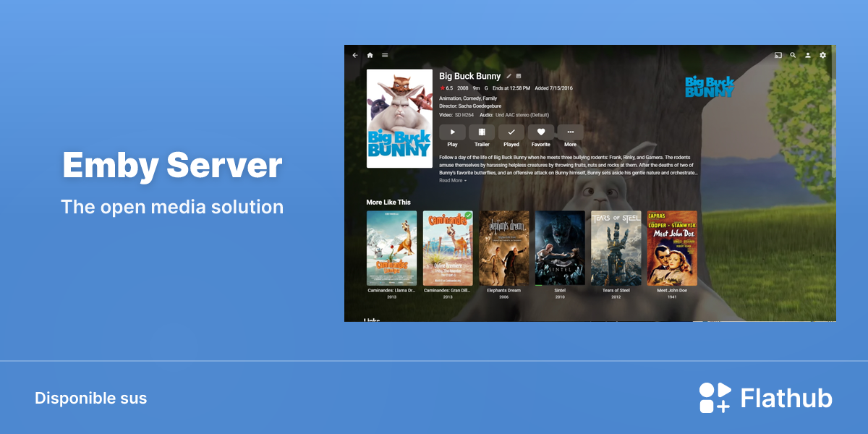This screenshot has width=868, height=434.
Task: Expand the Read More link
Action: (453, 181)
